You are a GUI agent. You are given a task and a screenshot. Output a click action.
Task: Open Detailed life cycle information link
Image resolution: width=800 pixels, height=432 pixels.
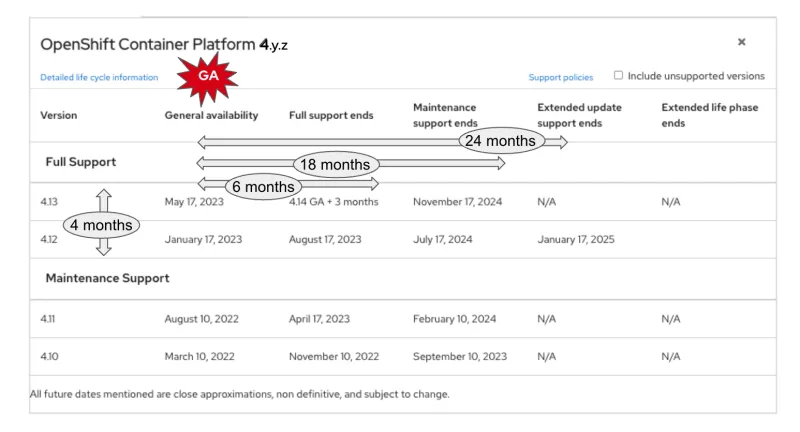[x=98, y=77]
